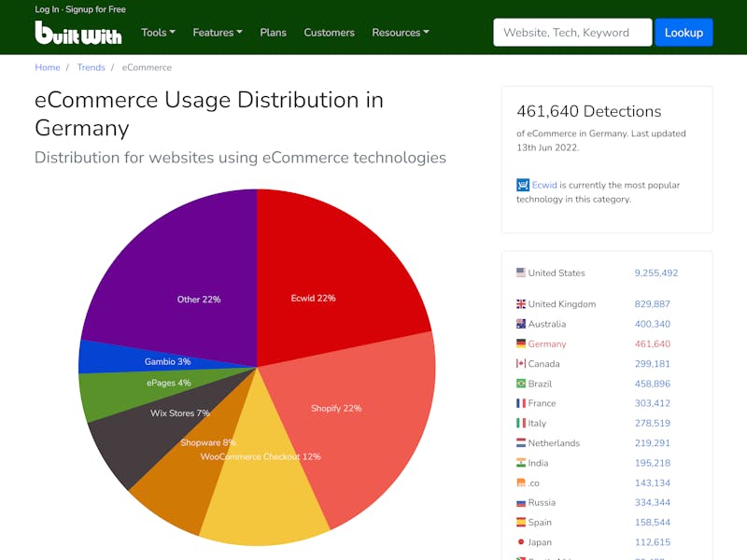The width and height of the screenshot is (747, 560).
Task: Open Italy count 278,519
Action: click(x=652, y=424)
